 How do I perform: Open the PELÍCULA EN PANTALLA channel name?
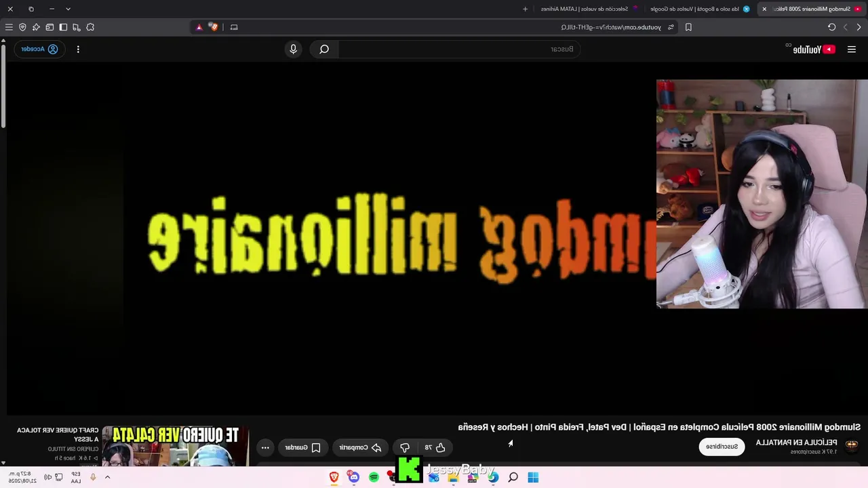796,443
